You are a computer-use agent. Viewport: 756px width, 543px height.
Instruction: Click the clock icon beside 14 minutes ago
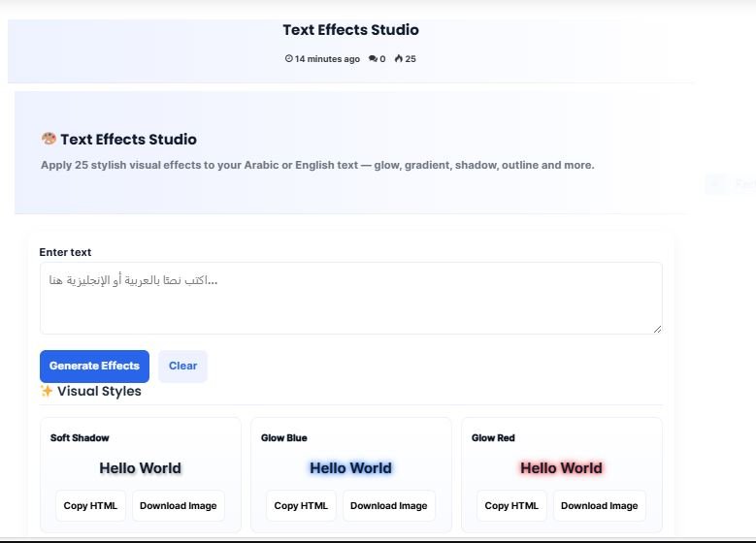tap(289, 59)
